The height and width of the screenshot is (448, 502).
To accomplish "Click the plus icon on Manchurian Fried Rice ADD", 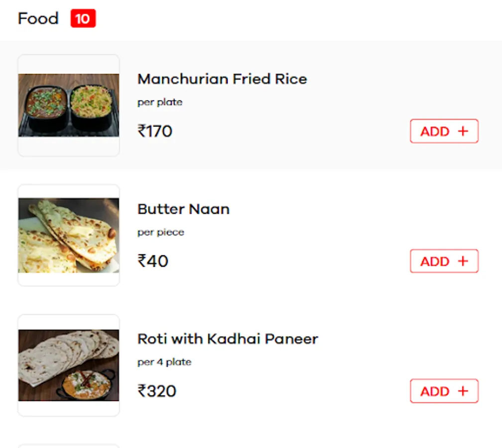I will coord(463,131).
